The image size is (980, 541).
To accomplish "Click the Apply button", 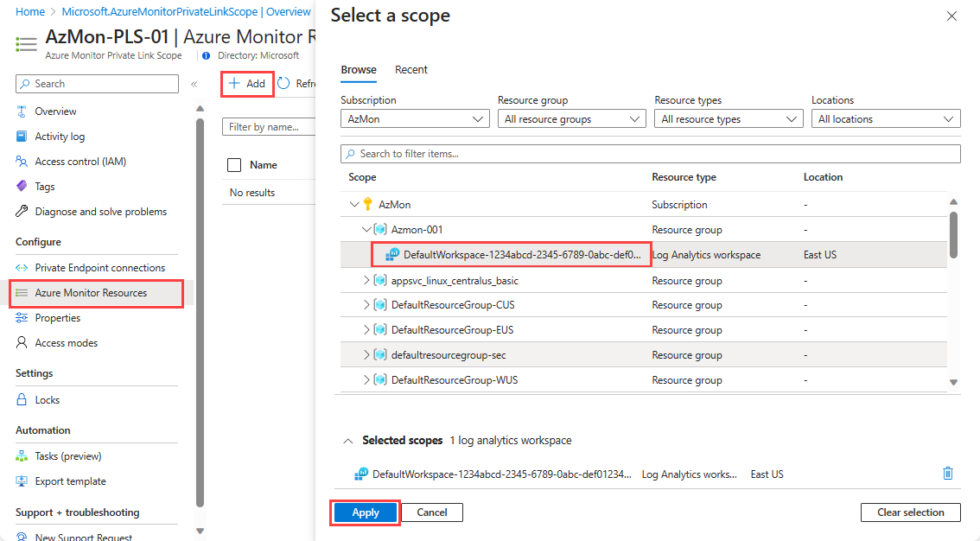I will [x=366, y=512].
